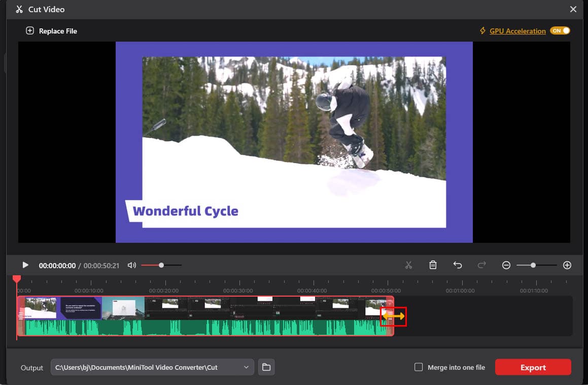Click the Replace File label
This screenshot has height=385, width=588.
58,31
